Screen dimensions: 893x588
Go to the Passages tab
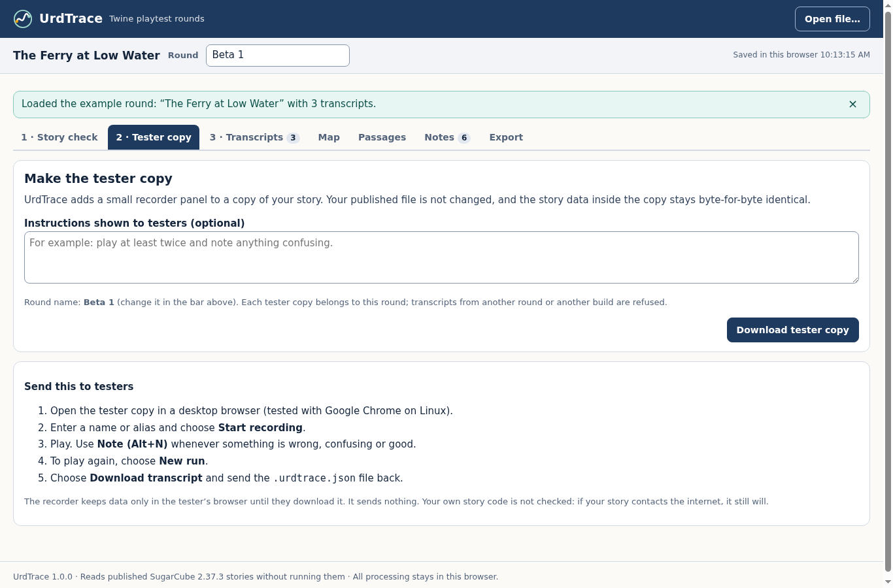(x=382, y=137)
